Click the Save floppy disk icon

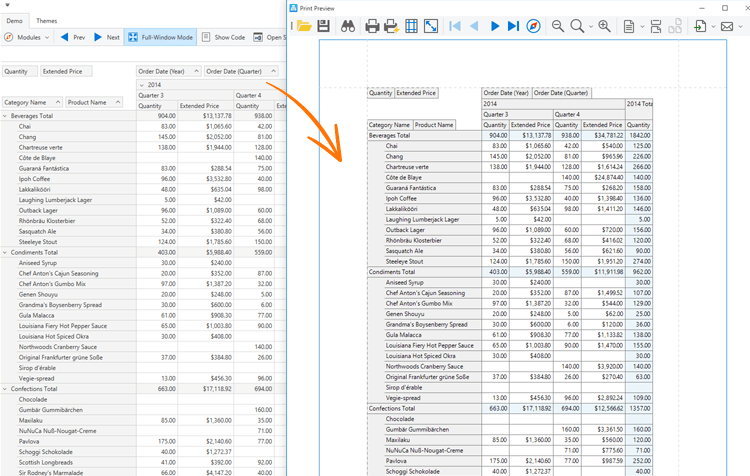pyautogui.click(x=324, y=26)
